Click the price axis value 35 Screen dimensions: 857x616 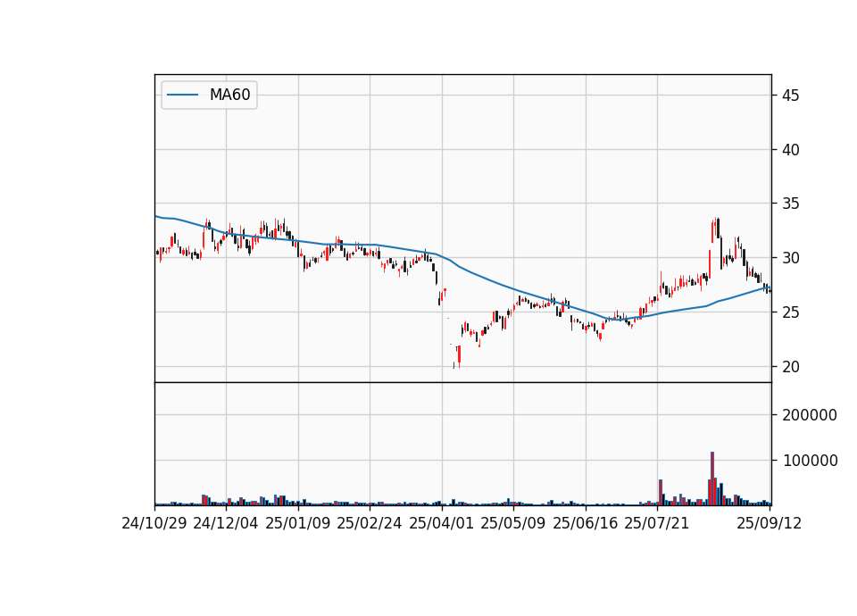790,204
